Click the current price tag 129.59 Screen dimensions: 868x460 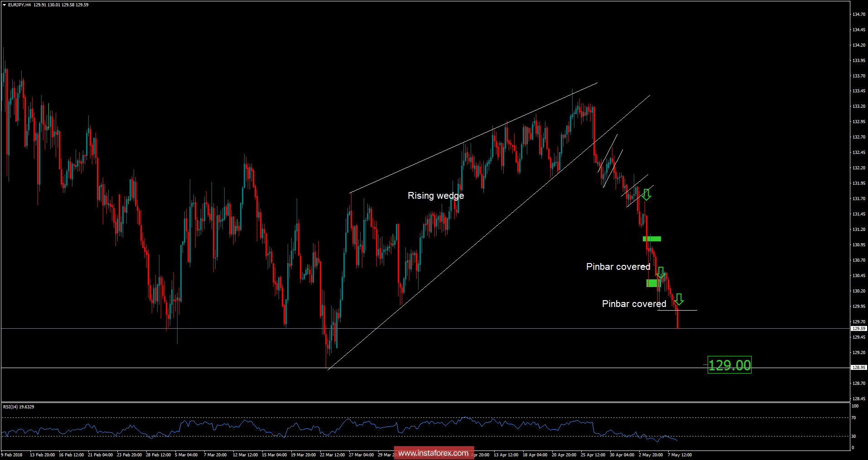[x=859, y=328]
